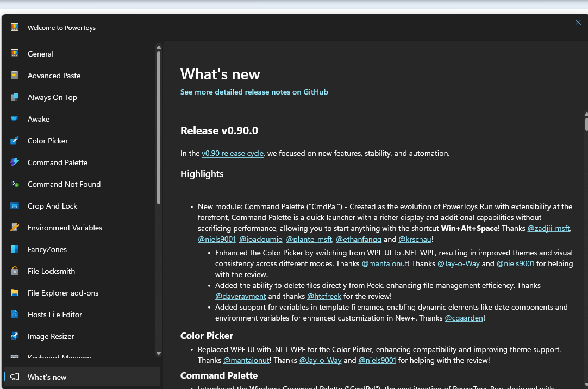Click the Awake coffee cup icon
This screenshot has height=389, width=588.
[x=15, y=119]
